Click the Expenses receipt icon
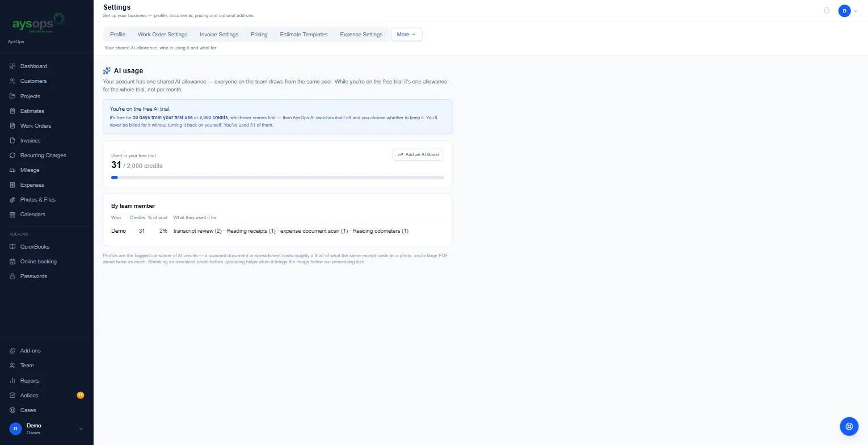This screenshot has width=868, height=445. click(12, 185)
